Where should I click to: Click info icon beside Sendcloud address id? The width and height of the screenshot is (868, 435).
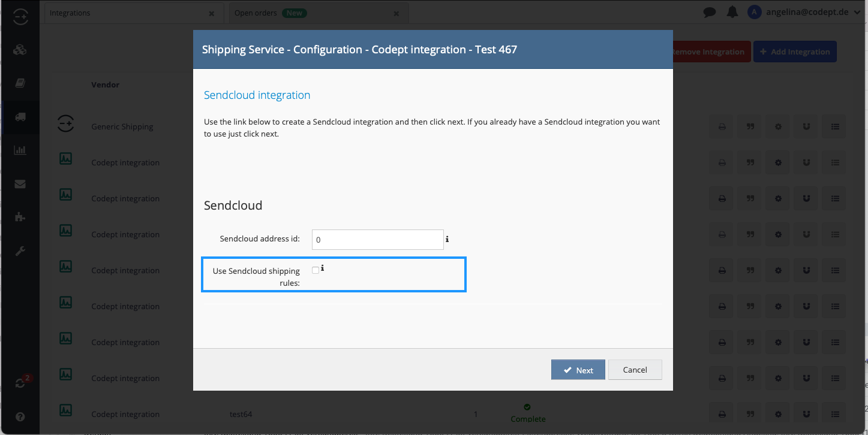pyautogui.click(x=447, y=239)
